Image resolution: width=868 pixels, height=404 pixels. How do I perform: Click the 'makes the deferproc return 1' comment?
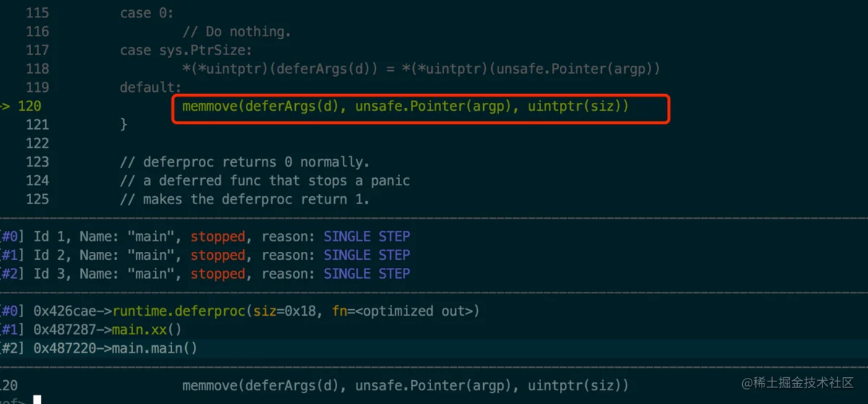(x=245, y=199)
